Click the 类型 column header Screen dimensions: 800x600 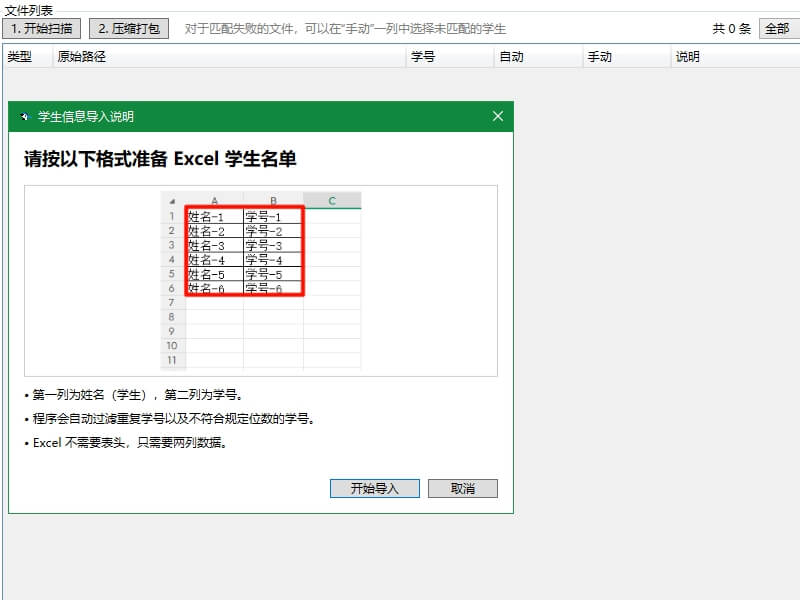pyautogui.click(x=25, y=57)
